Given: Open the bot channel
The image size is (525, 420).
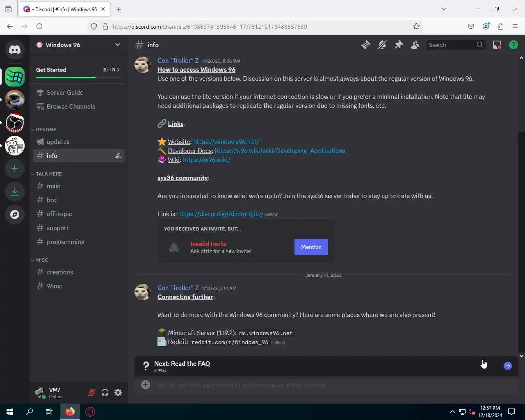Looking at the screenshot, I should click(79, 200).
